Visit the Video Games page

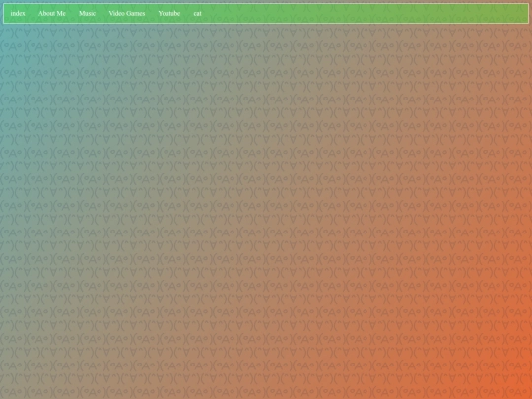pos(127,13)
